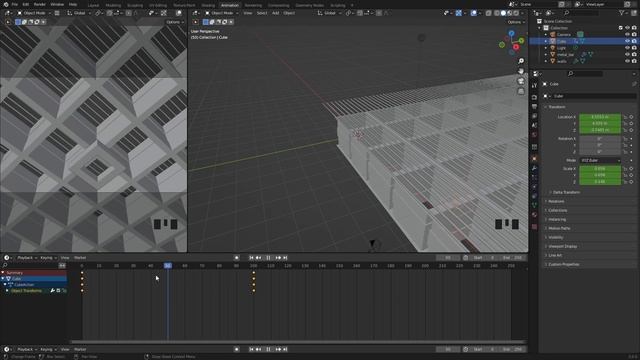640x360 pixels.
Task: Collapse the Cube channel in dope sheet
Action: pyautogui.click(x=3, y=278)
